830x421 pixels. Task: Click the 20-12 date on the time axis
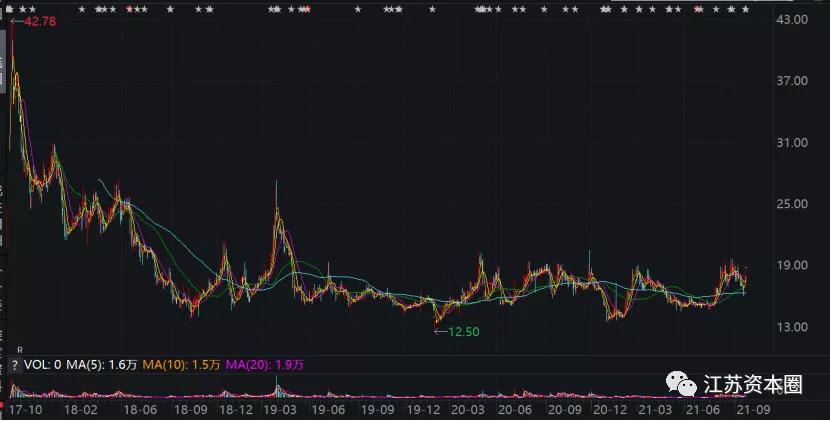coord(610,410)
